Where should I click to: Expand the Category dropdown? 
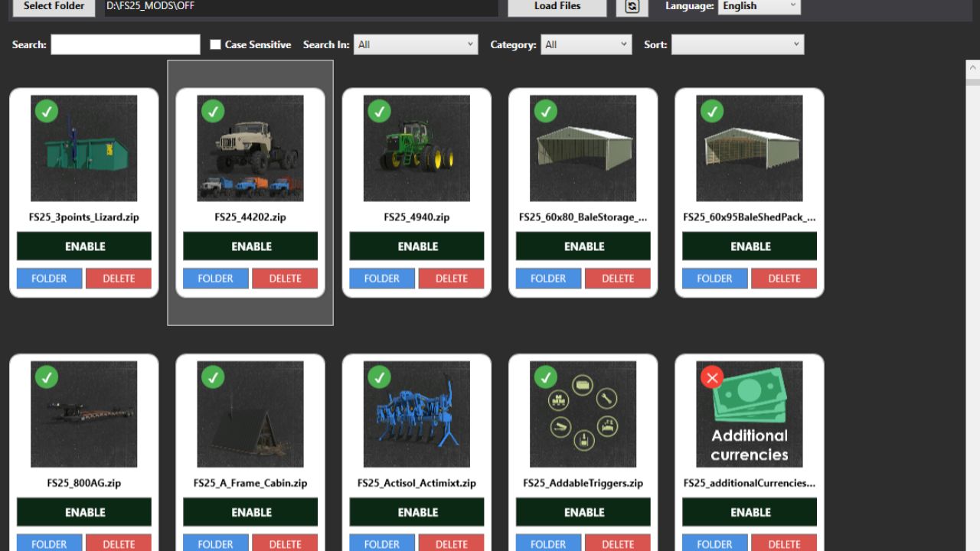[x=586, y=44]
